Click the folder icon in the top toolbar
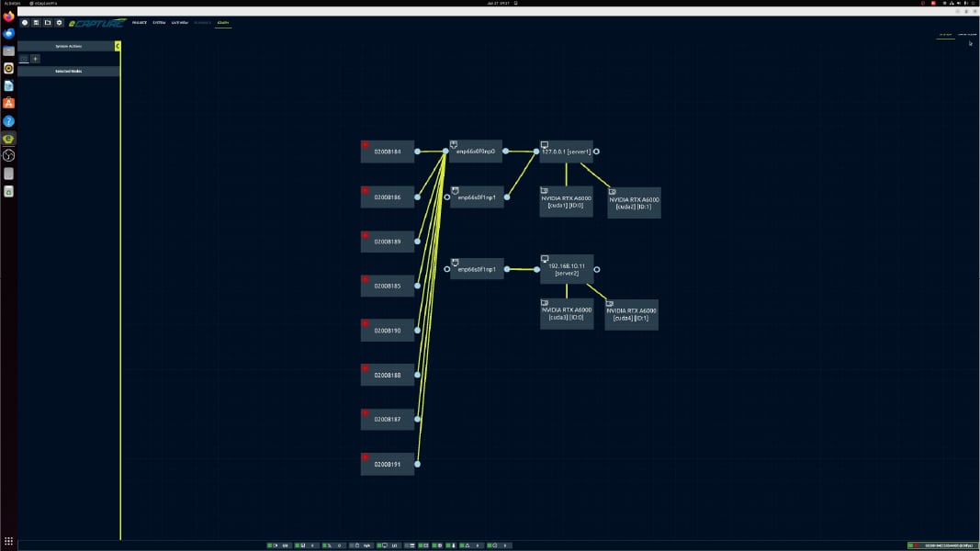 click(47, 23)
